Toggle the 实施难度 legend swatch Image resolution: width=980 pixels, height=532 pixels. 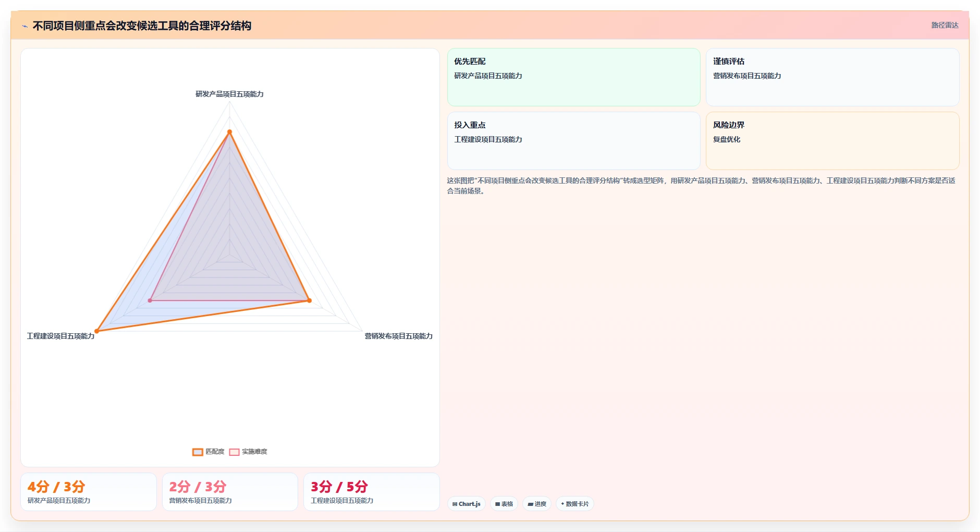[234, 452]
